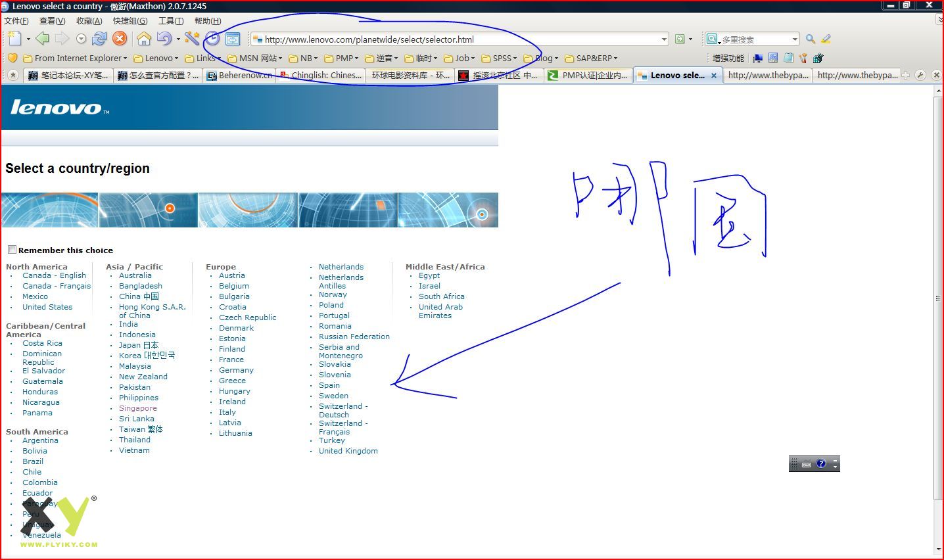The height and width of the screenshot is (560, 944).
Task: Click in the address bar URL field
Action: [x=460, y=39]
